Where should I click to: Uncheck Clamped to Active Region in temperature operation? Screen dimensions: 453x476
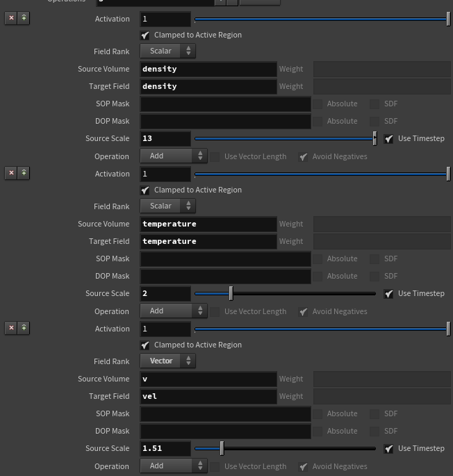coord(145,190)
